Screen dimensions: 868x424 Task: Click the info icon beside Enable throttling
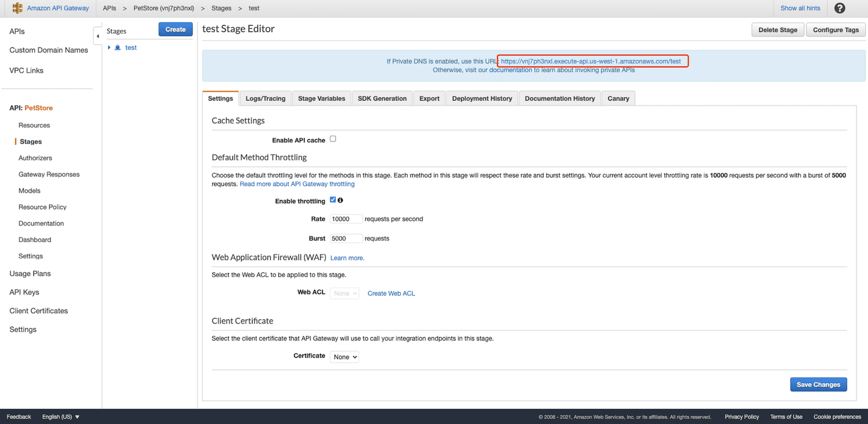(340, 200)
